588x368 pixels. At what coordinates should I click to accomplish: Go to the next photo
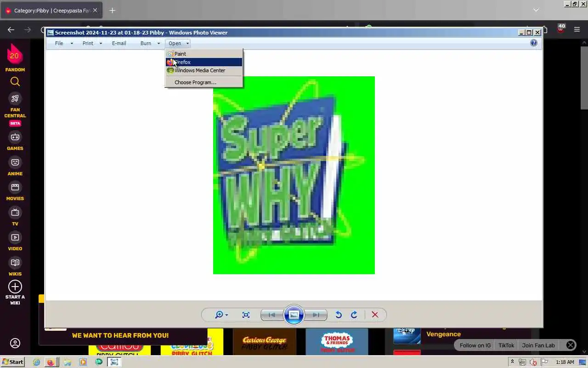(x=316, y=315)
